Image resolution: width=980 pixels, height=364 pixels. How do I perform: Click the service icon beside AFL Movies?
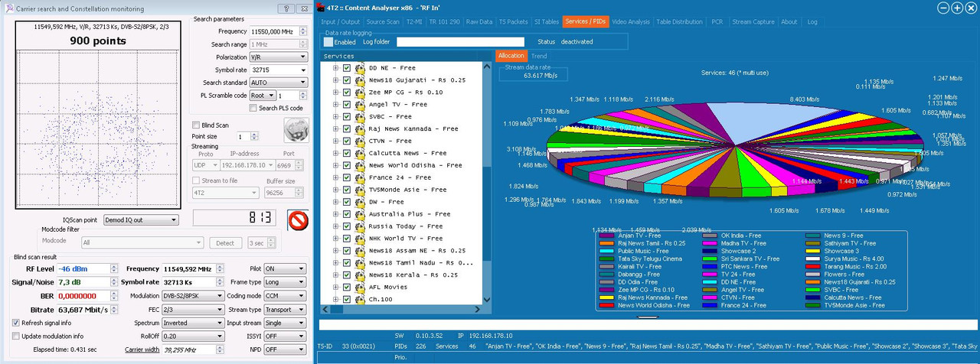click(360, 288)
